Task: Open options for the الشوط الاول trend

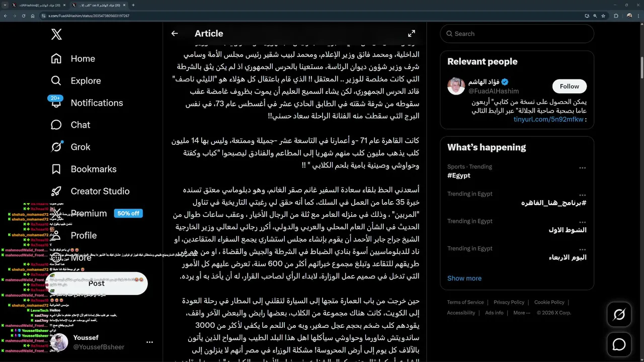Action: (x=582, y=222)
